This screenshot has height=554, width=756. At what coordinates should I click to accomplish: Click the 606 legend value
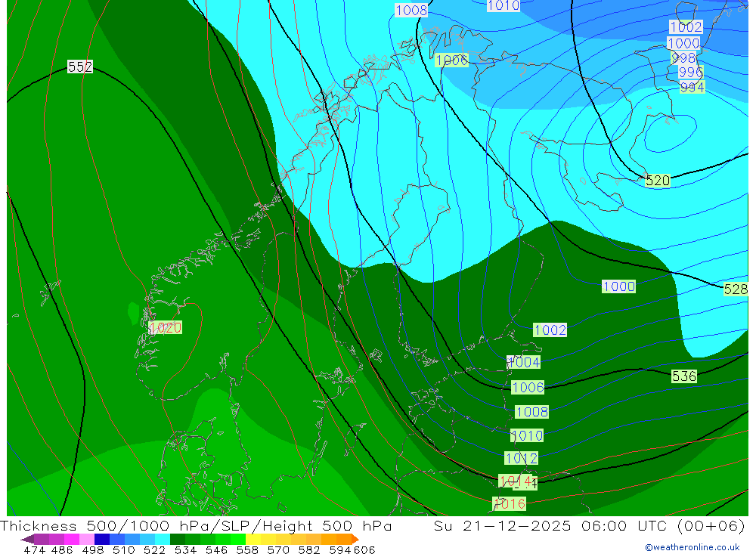[x=364, y=549]
